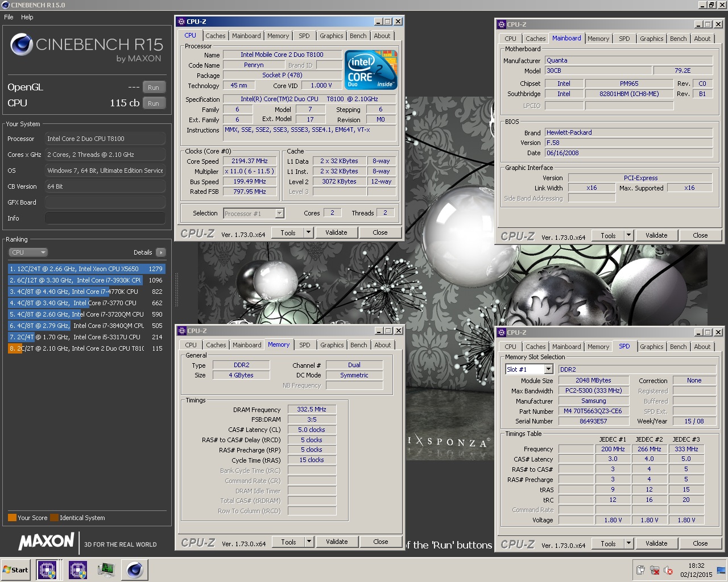Select ranking row Core i7-3840QM
The image size is (728, 582).
86,326
